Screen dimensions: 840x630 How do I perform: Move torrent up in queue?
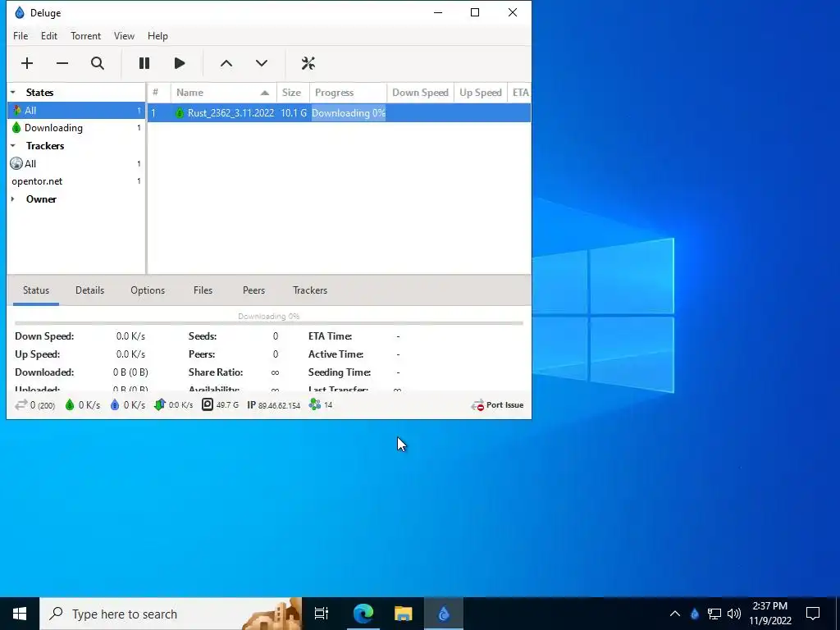click(226, 63)
